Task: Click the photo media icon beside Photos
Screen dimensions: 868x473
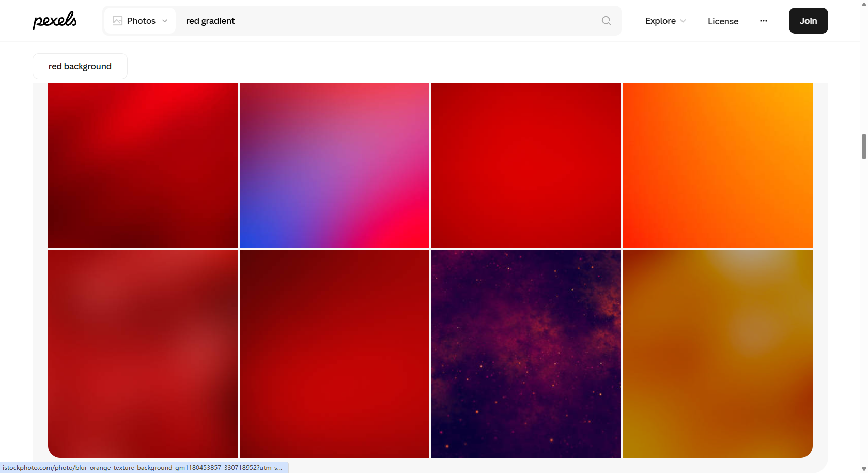Action: pyautogui.click(x=117, y=20)
